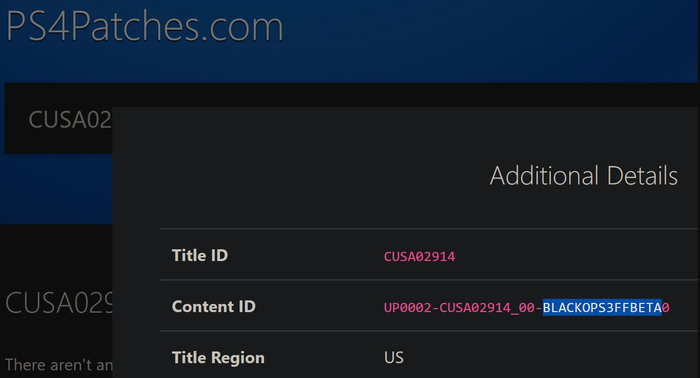This screenshot has height=378, width=700.
Task: Click the CUSA02 heading in dark banner
Action: coord(70,120)
